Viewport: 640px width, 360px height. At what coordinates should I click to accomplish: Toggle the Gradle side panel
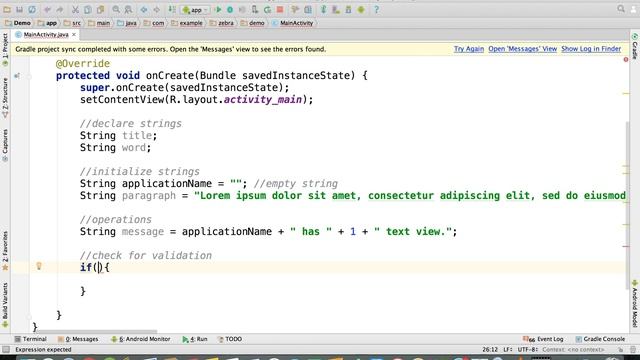[635, 47]
